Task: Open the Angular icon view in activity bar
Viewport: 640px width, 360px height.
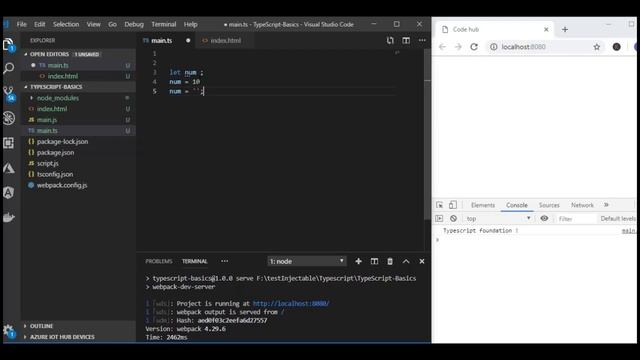Action: click(9, 192)
